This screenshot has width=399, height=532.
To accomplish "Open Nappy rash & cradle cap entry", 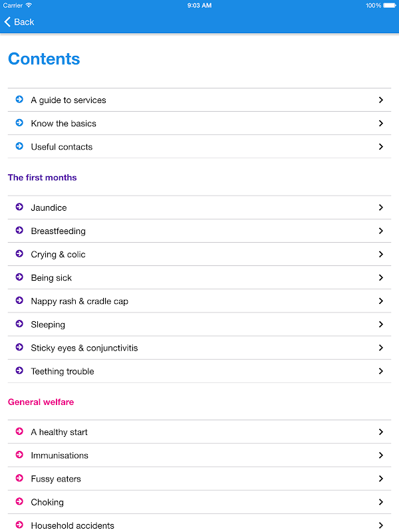I will [79, 301].
